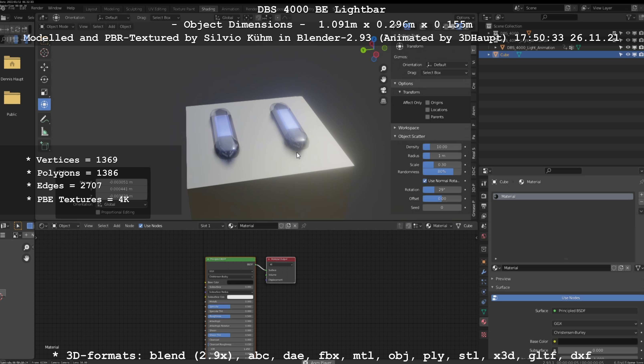Open the Render properties camera-back icon
This screenshot has width=644, height=364.
(x=484, y=196)
